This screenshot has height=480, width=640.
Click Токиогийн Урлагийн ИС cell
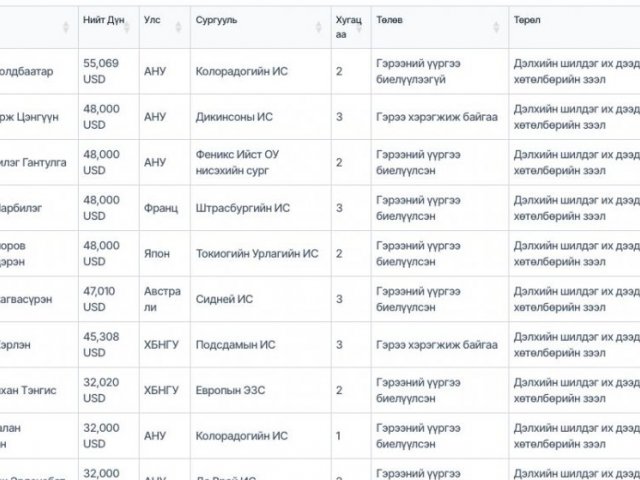click(260, 254)
